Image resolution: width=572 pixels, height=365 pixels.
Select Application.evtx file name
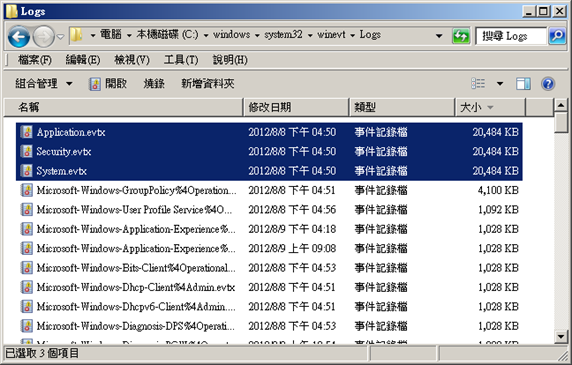pyautogui.click(x=71, y=132)
